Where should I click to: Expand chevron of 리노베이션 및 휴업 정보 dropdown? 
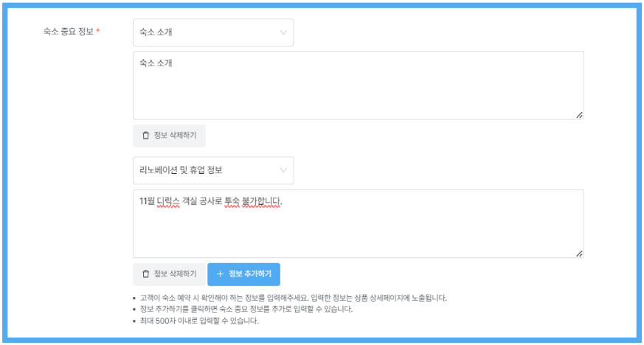283,170
